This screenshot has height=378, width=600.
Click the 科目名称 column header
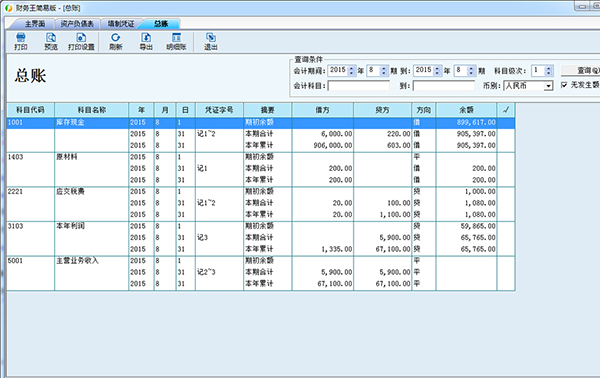(x=91, y=110)
